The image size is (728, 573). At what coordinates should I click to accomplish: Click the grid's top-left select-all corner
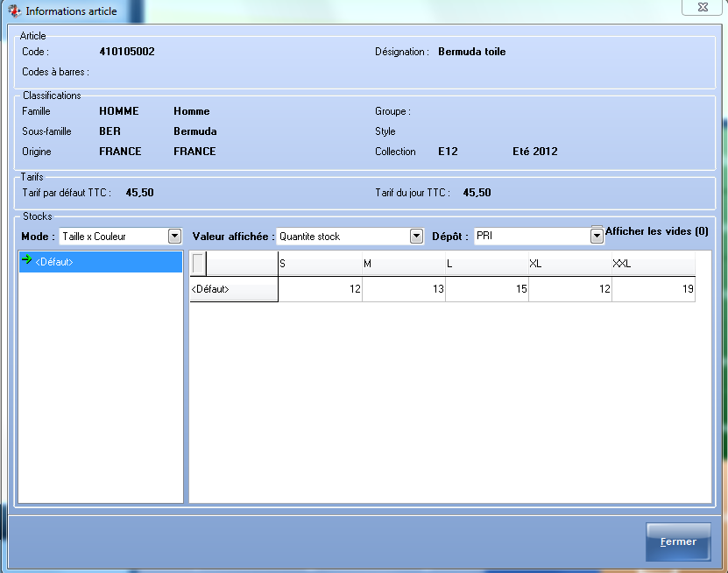[200, 264]
